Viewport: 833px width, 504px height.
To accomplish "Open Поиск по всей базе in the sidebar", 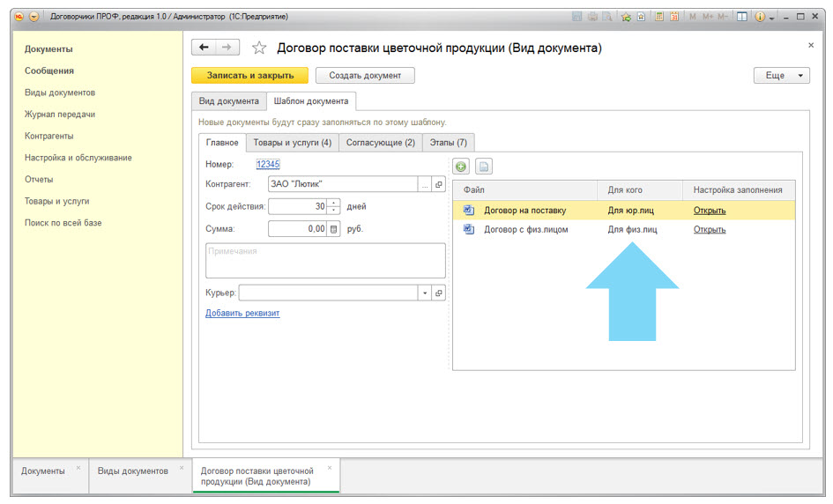I will tap(63, 223).
